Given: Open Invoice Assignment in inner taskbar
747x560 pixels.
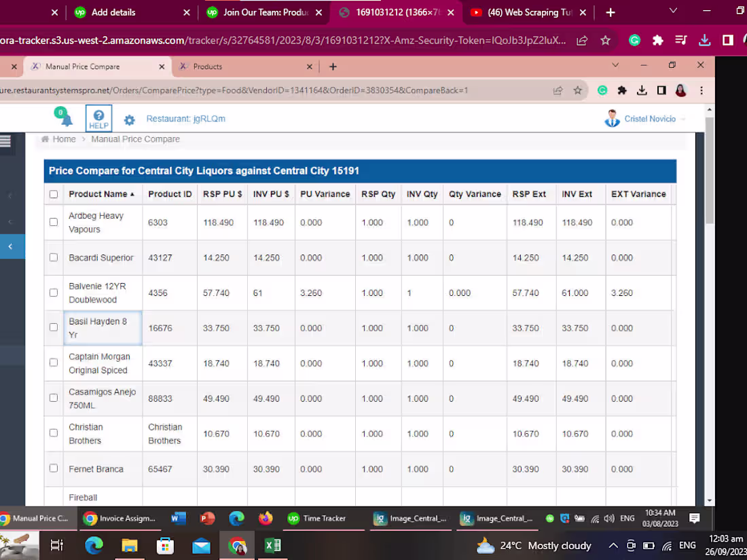Looking at the screenshot, I should click(120, 518).
